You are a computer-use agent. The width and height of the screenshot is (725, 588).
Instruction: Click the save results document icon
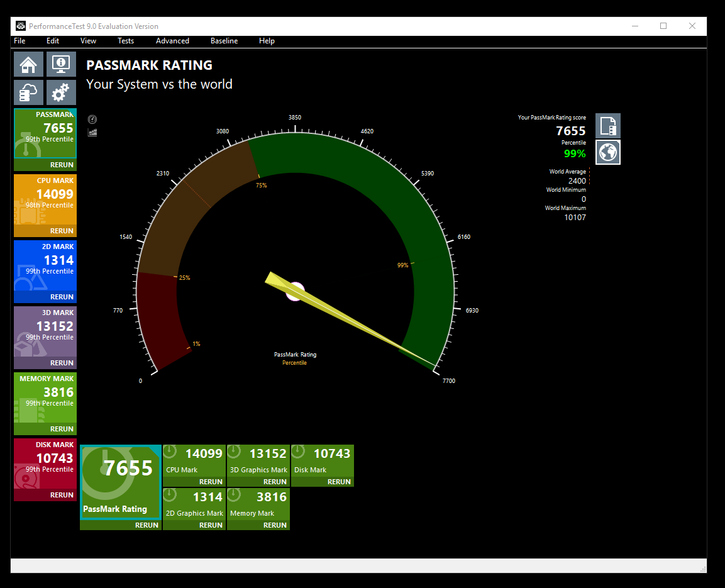608,126
